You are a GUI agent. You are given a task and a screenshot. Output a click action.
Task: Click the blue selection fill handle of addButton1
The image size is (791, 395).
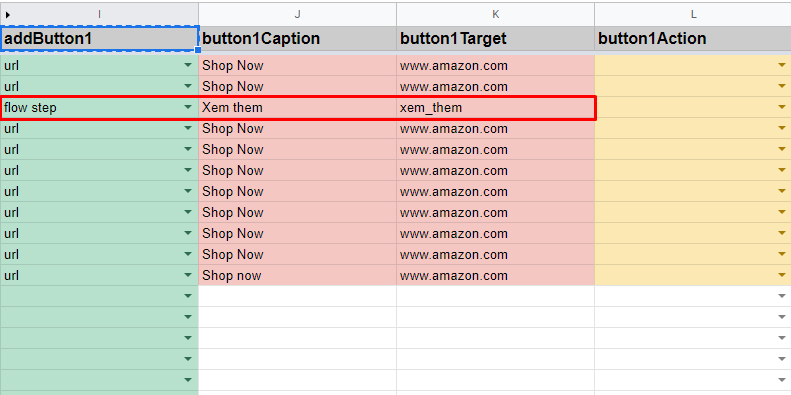click(x=198, y=50)
